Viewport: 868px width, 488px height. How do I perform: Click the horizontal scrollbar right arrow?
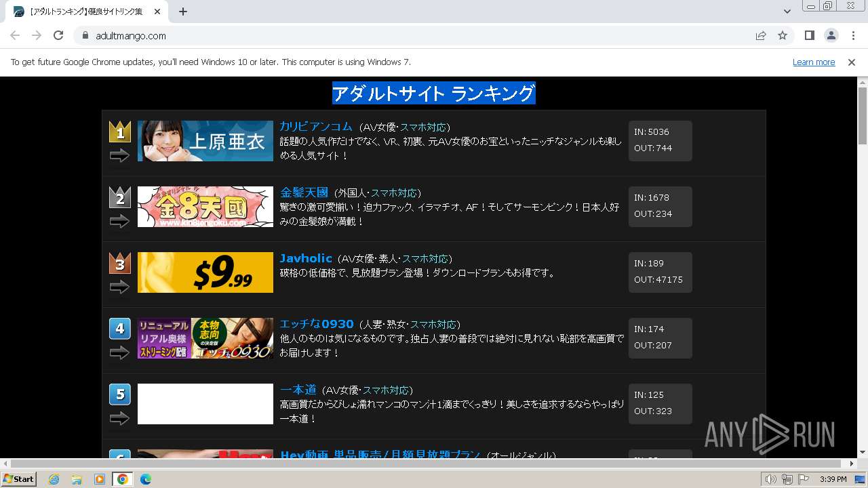coord(852,464)
